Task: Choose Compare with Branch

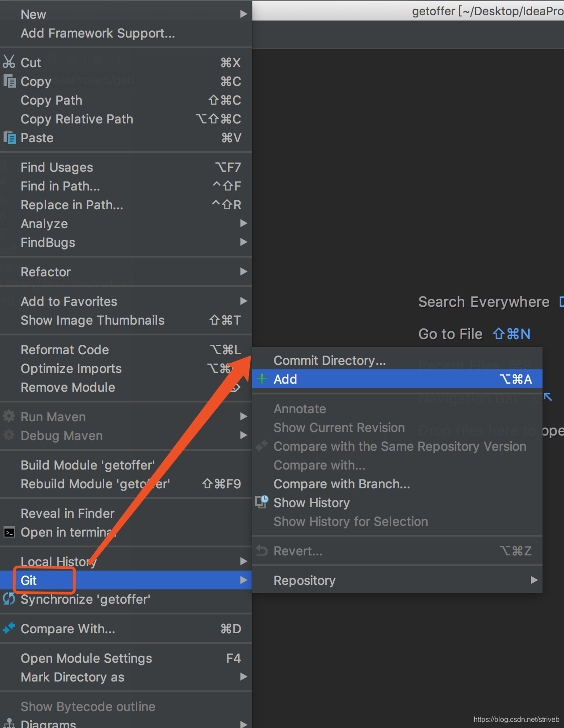Action: (x=397, y=484)
